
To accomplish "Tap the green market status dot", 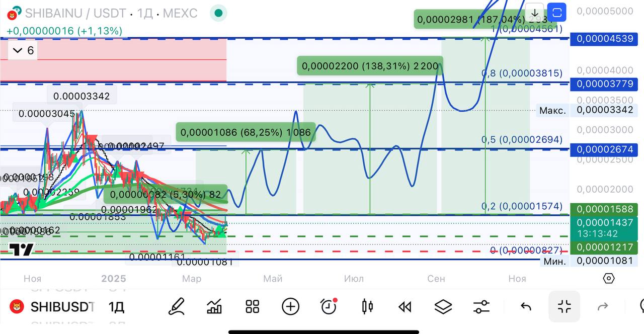I will coord(218,13).
